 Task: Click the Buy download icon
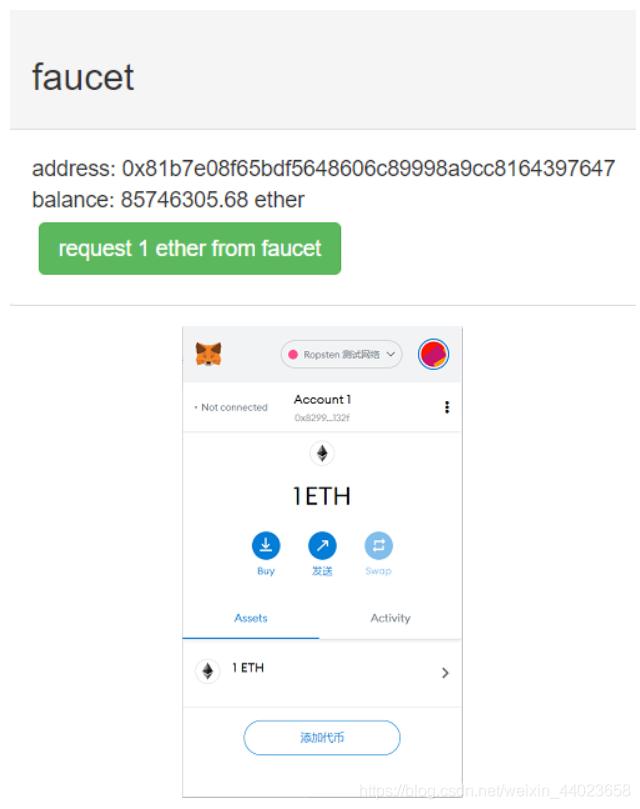click(x=266, y=545)
